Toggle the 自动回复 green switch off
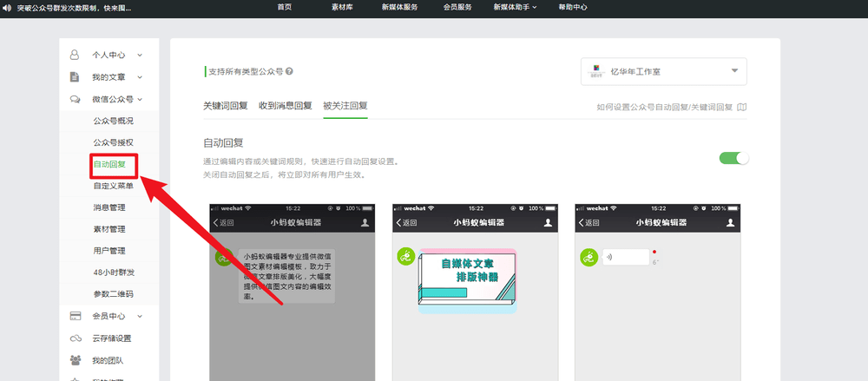The width and height of the screenshot is (868, 381). (x=733, y=158)
